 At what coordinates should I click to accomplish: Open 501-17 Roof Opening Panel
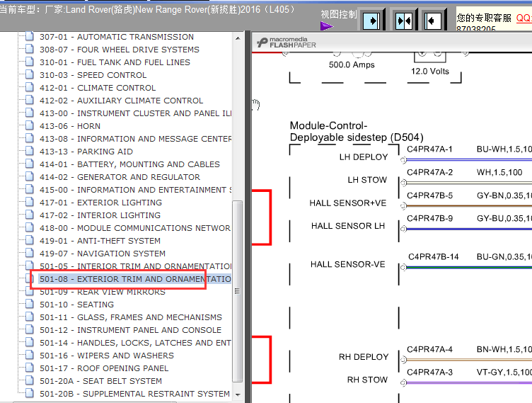click(x=104, y=368)
